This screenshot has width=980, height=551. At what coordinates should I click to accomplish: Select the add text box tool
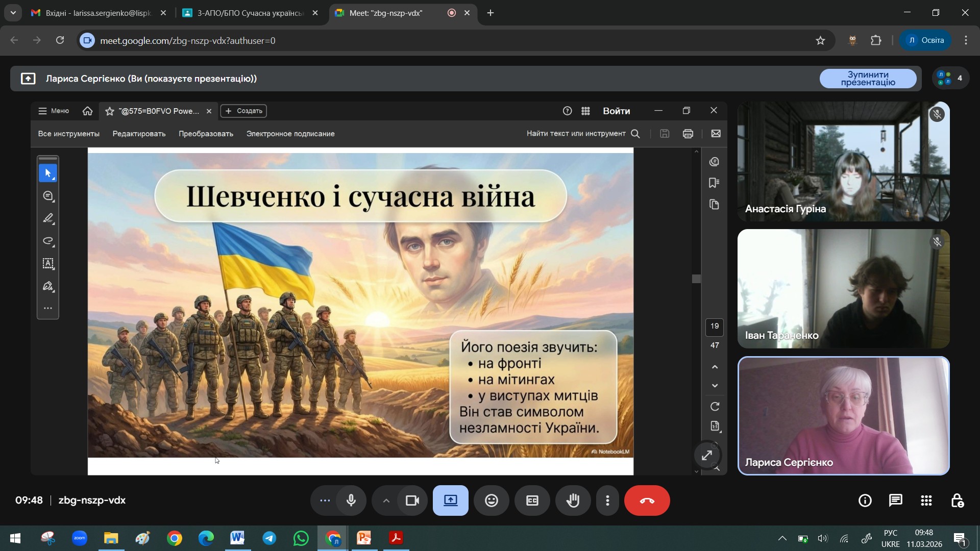(48, 263)
